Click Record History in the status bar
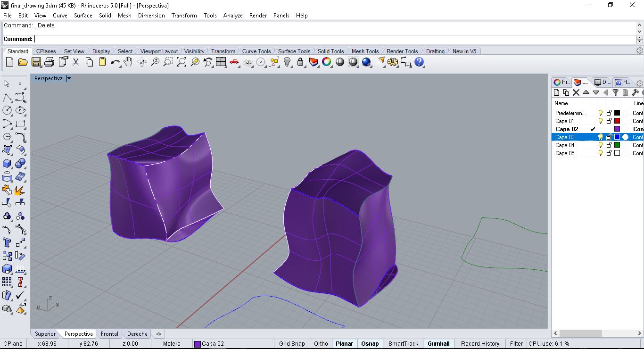644x349 pixels. click(x=480, y=344)
